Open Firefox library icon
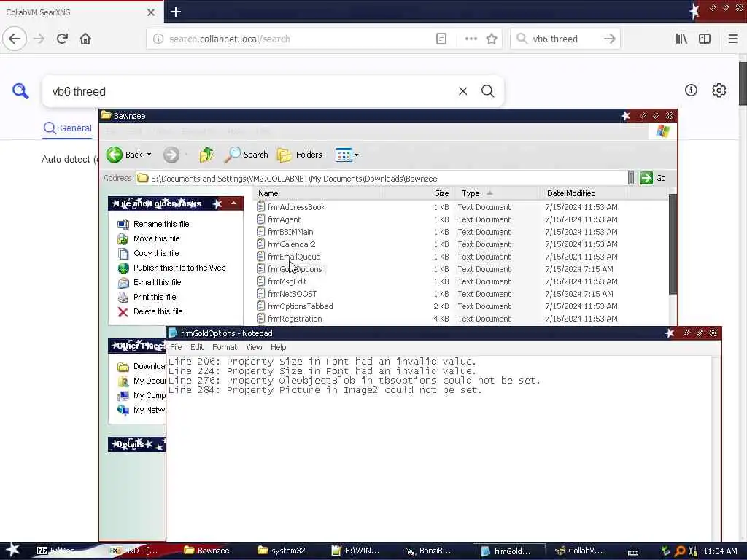The height and width of the screenshot is (560, 747). point(681,39)
